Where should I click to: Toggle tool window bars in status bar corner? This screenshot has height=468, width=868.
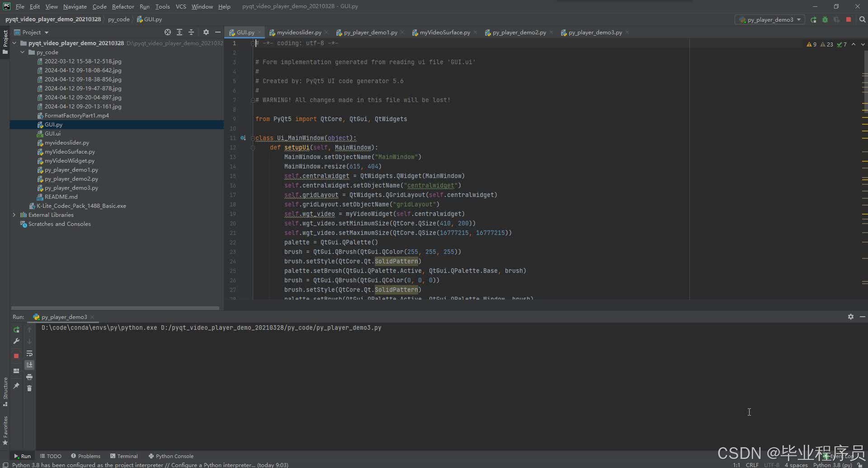click(5, 465)
